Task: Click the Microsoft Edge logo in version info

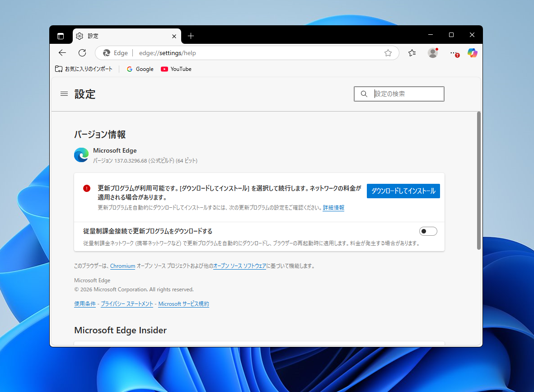Action: point(81,155)
